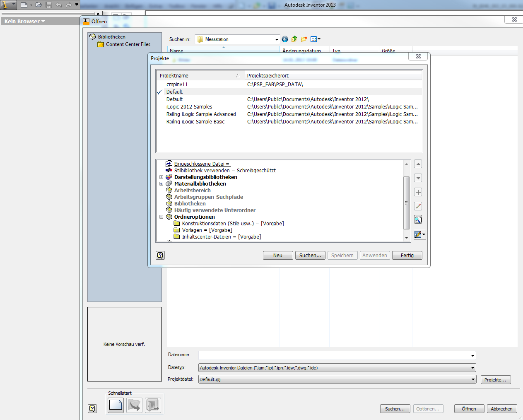Viewport: 523px width, 420px height.
Task: Click the move-up arrow button in Projekte dialog
Action: click(418, 164)
